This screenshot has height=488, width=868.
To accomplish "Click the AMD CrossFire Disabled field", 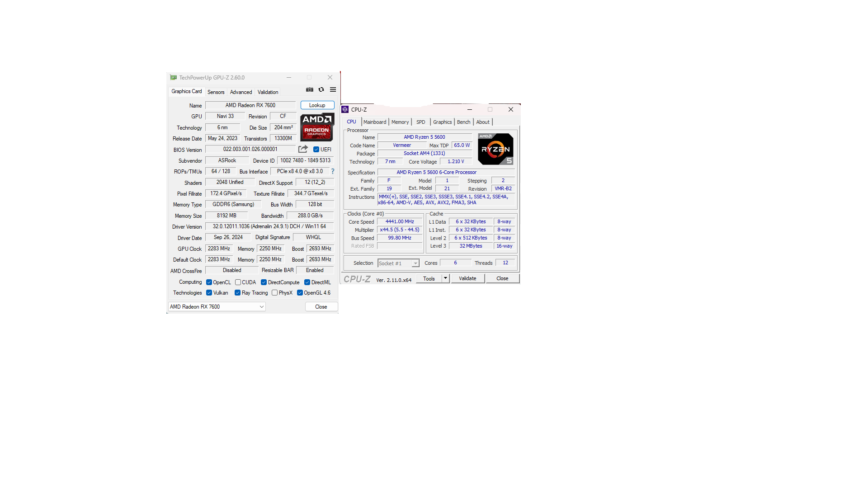I will (x=232, y=270).
